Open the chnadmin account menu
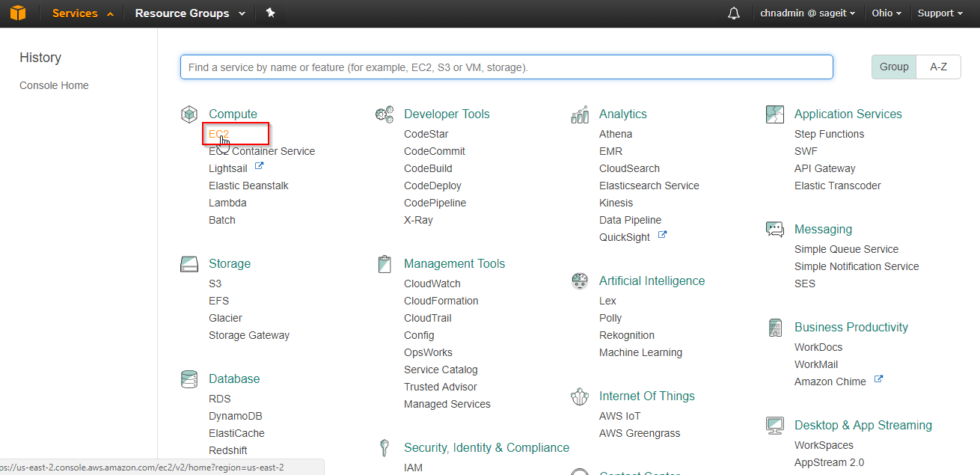Image resolution: width=980 pixels, height=475 pixels. [x=807, y=13]
